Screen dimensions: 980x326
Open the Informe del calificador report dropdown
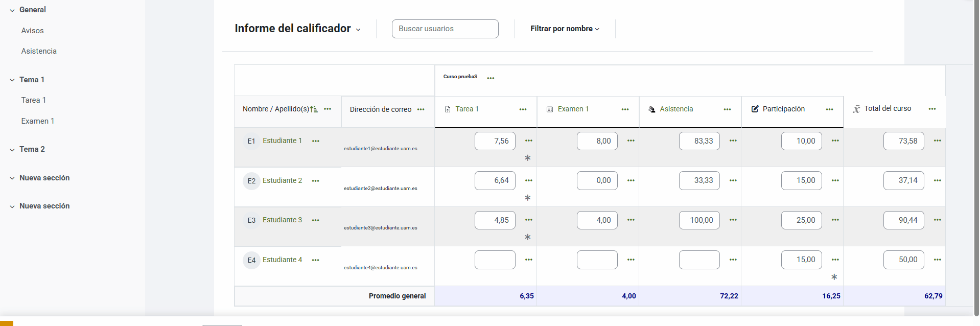(x=298, y=29)
